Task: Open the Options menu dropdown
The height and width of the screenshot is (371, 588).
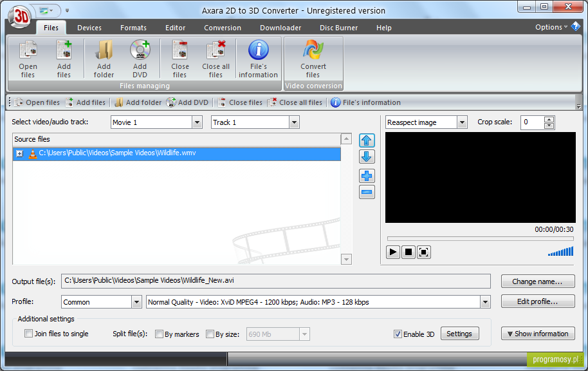Action: (x=551, y=27)
